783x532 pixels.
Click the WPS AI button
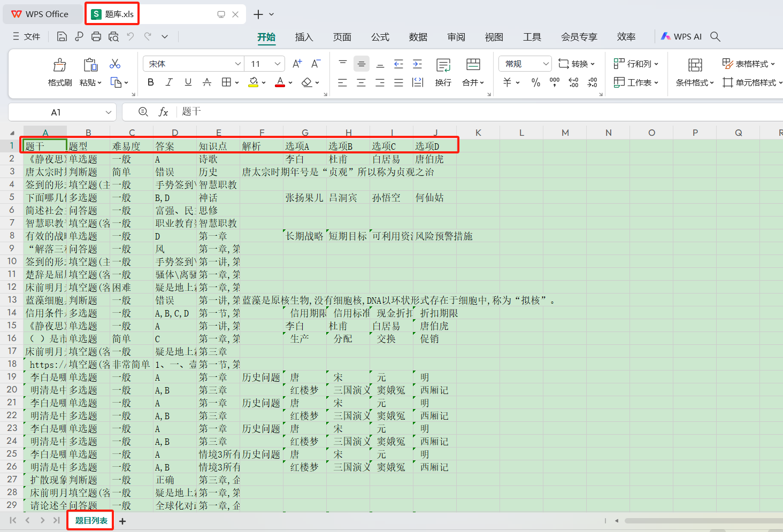coord(681,36)
